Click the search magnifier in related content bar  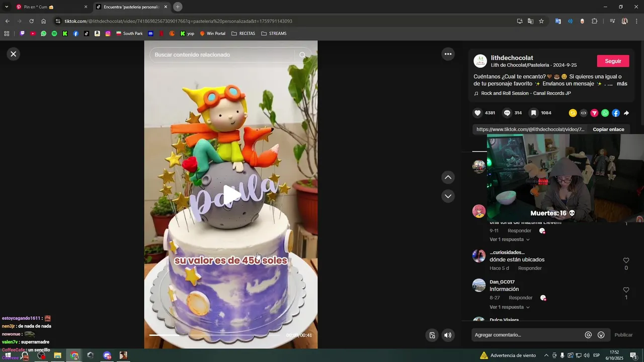coord(302,55)
